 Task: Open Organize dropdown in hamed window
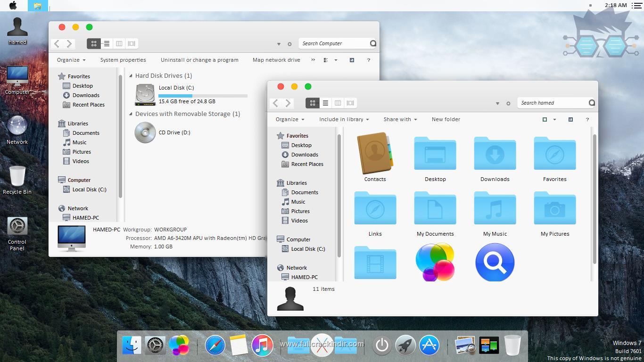point(290,119)
